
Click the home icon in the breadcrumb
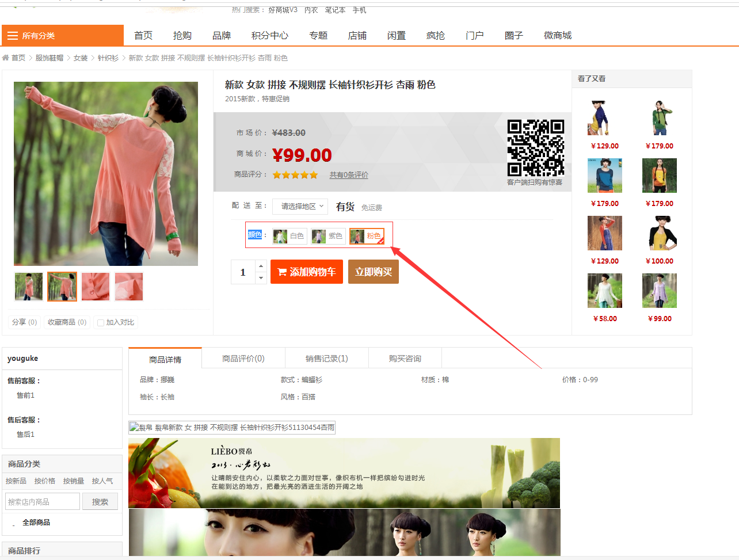pyautogui.click(x=6, y=58)
